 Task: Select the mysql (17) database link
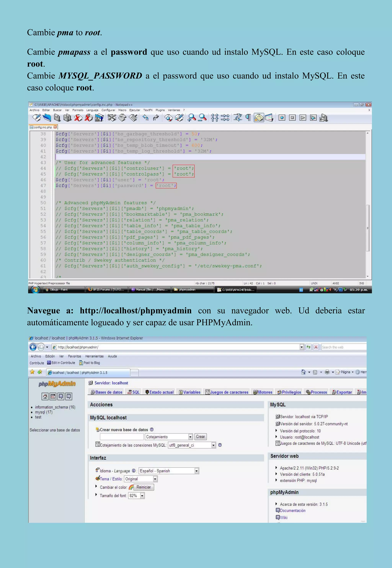pyautogui.click(x=44, y=412)
